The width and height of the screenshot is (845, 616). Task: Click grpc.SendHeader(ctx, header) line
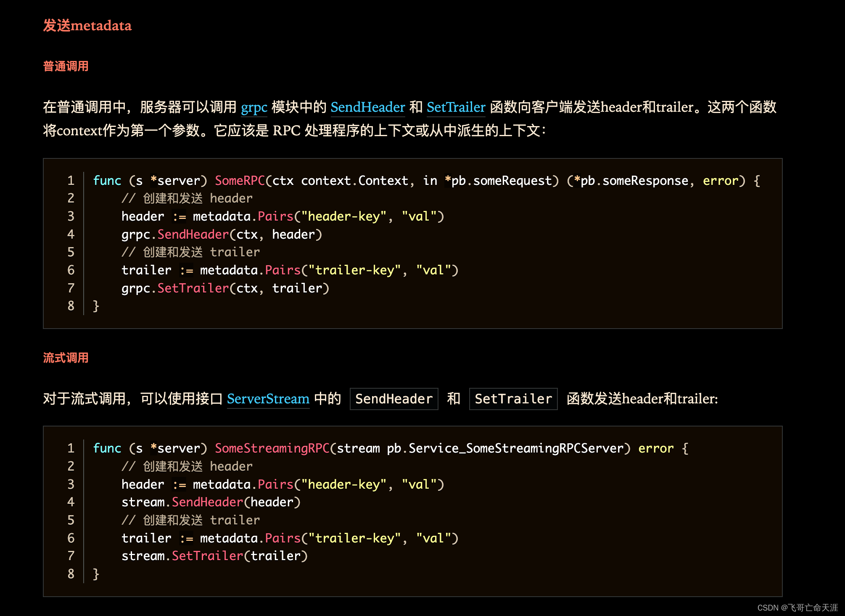pyautogui.click(x=222, y=234)
